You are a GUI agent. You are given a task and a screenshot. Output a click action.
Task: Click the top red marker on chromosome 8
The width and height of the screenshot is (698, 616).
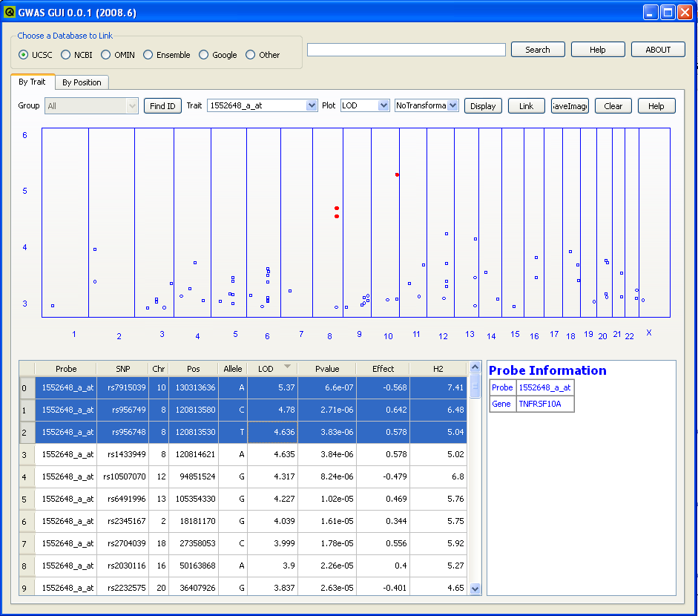337,209
